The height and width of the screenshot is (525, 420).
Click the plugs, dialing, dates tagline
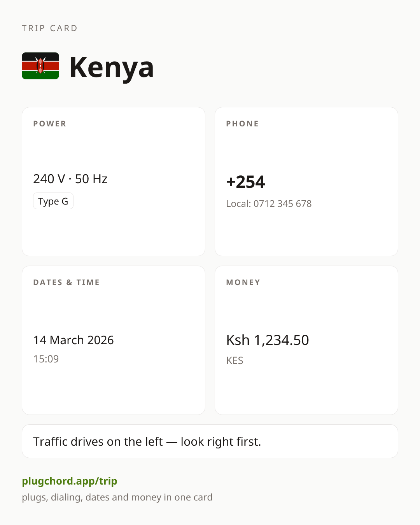pyautogui.click(x=117, y=497)
